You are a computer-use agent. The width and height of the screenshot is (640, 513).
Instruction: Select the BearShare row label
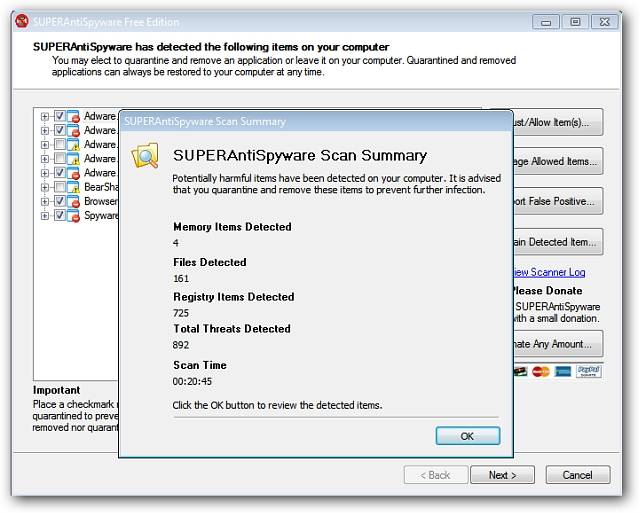[101, 187]
